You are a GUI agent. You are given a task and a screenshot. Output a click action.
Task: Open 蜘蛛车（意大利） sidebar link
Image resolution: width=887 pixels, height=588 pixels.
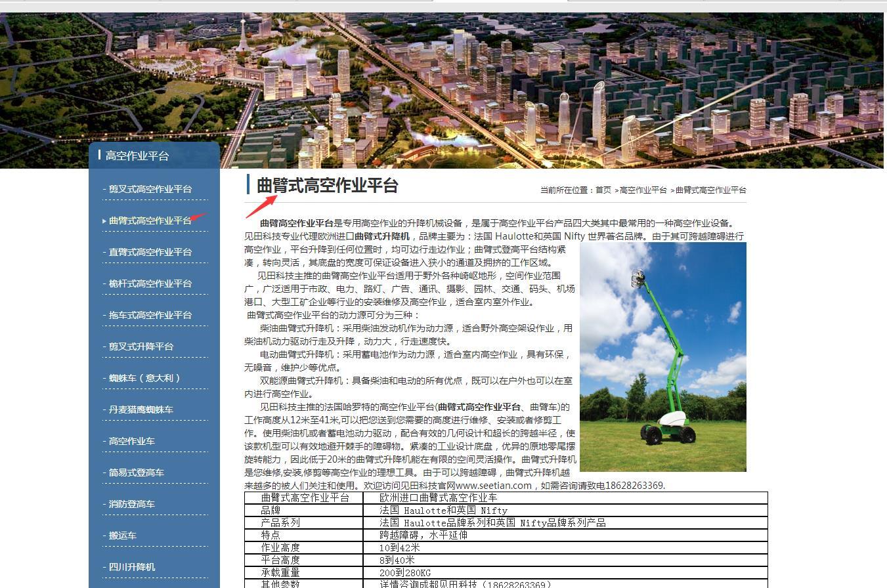coord(144,378)
